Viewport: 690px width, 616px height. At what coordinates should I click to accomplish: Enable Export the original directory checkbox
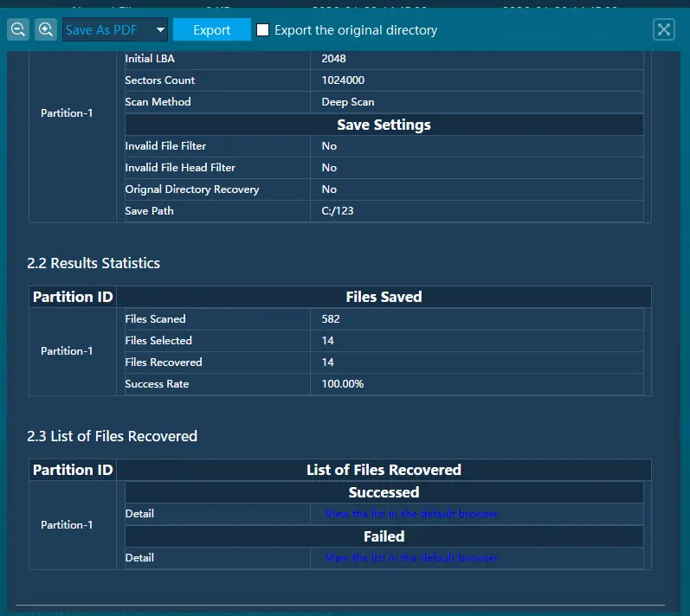tap(263, 30)
